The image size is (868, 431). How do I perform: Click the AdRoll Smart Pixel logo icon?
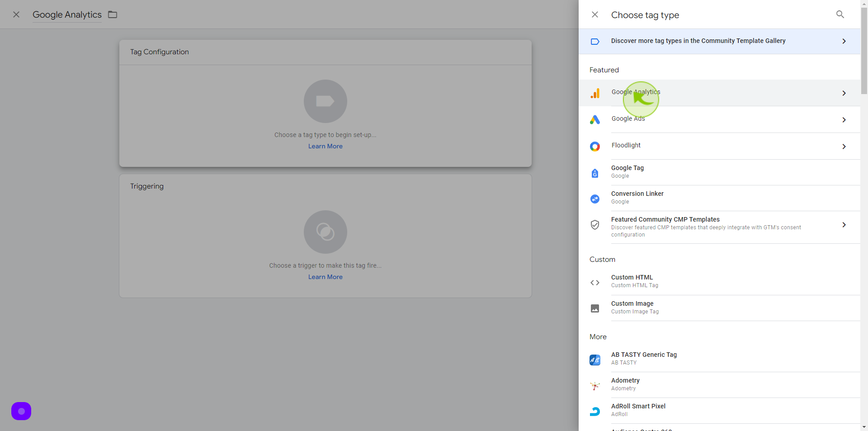tap(595, 412)
